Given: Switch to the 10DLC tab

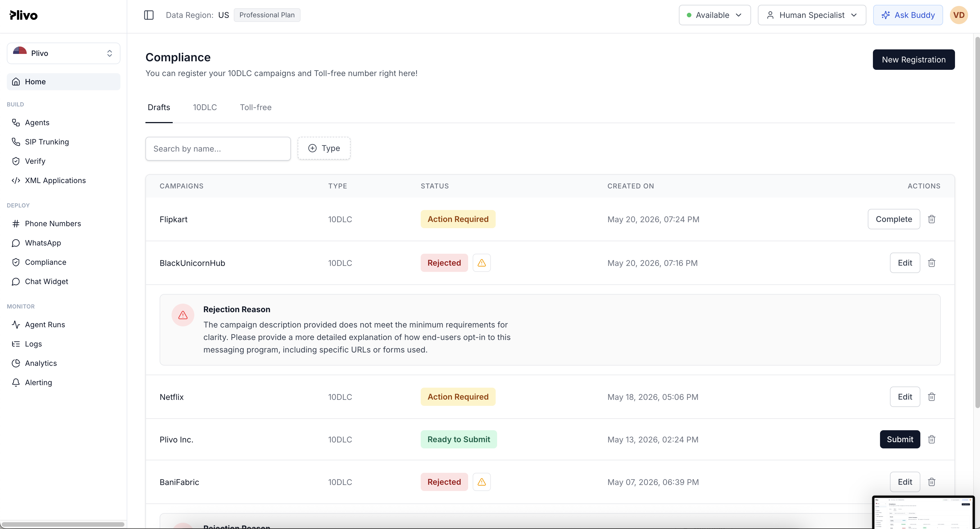Looking at the screenshot, I should coord(205,108).
